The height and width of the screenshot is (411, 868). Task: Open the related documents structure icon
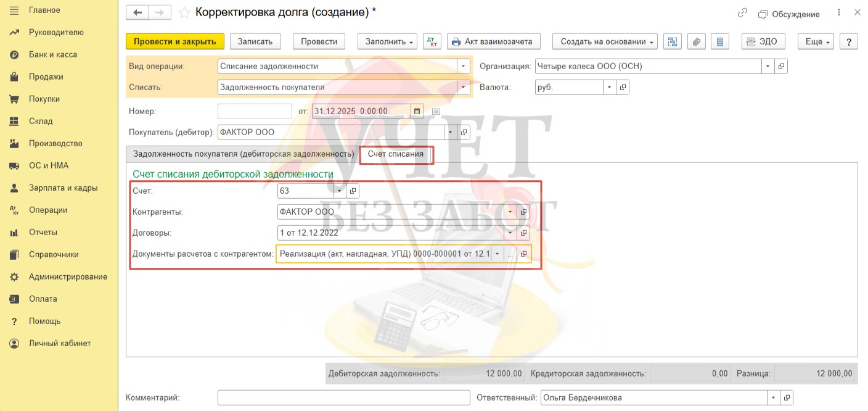pyautogui.click(x=673, y=41)
